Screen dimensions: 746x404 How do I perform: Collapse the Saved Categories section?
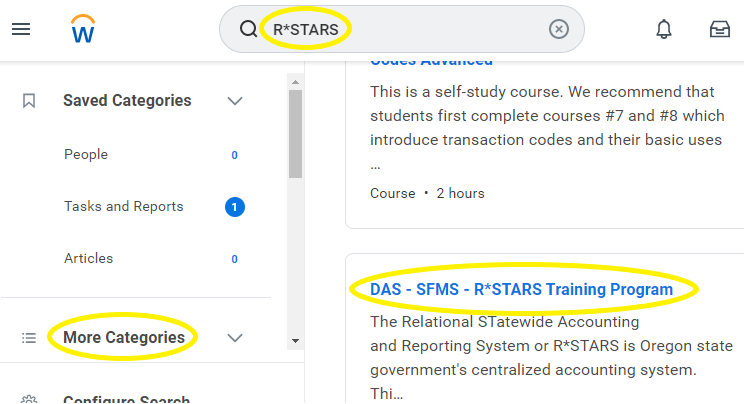point(236,101)
